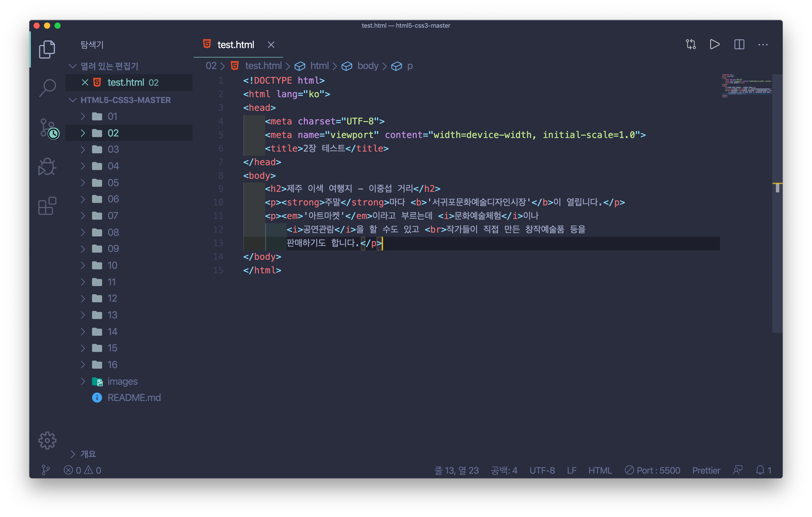Open the Run and Debug view
812x517 pixels.
click(47, 167)
